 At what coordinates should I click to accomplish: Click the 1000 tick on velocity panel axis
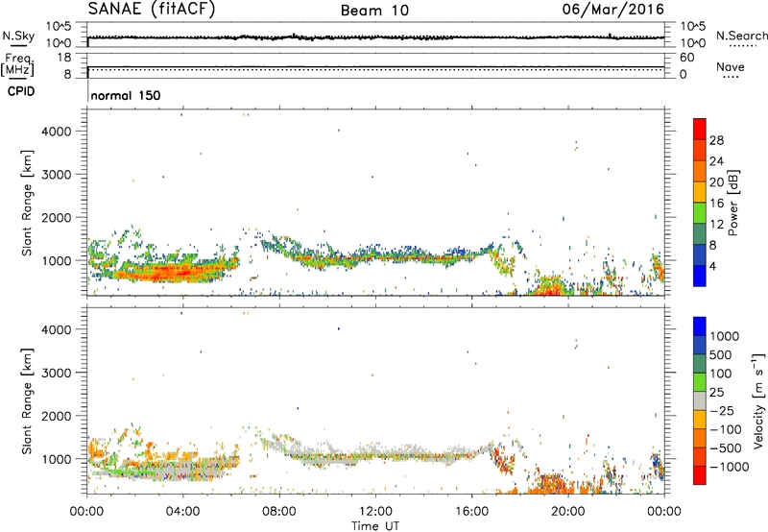pos(57,459)
